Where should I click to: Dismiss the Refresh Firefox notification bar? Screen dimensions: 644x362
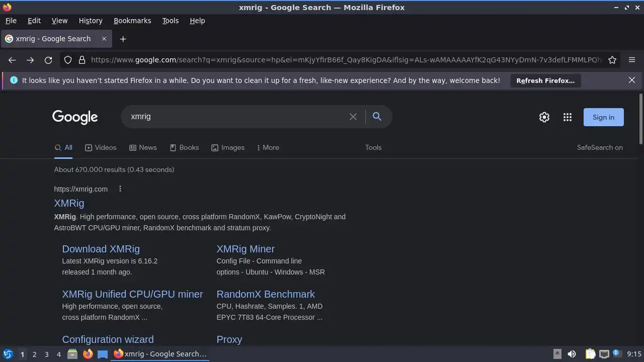pyautogui.click(x=632, y=80)
